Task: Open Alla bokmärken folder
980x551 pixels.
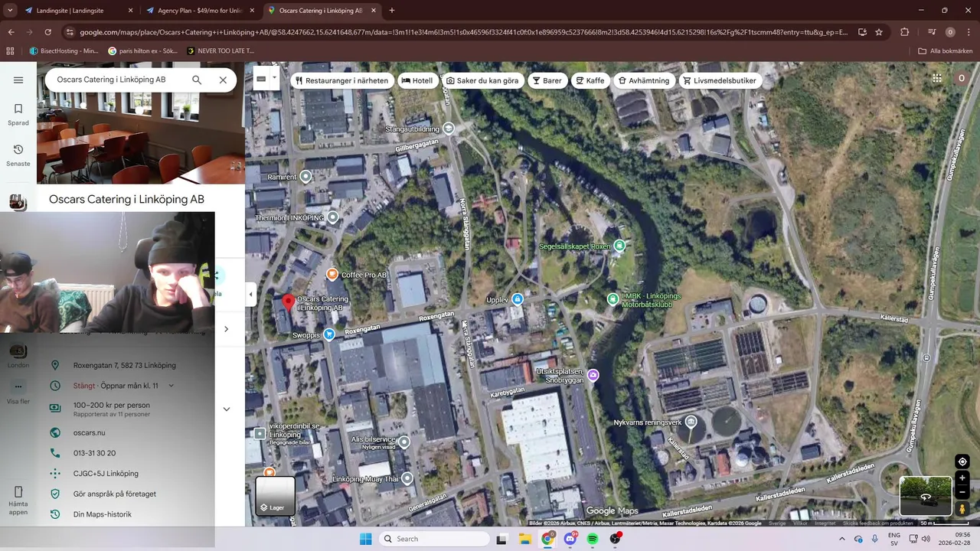Action: click(946, 51)
